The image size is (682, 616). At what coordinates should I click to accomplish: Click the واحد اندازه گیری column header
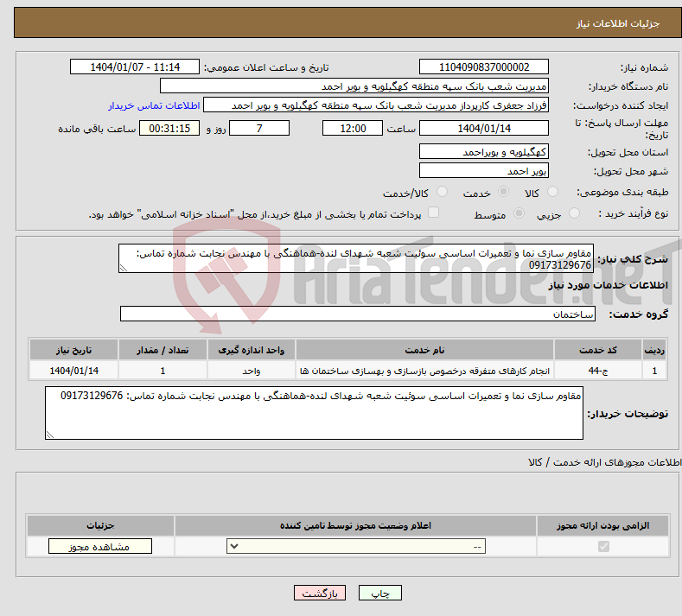(x=252, y=350)
